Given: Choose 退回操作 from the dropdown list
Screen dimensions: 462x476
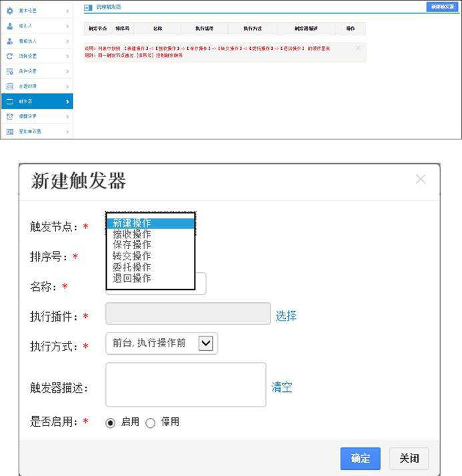Looking at the screenshot, I should point(132,278).
